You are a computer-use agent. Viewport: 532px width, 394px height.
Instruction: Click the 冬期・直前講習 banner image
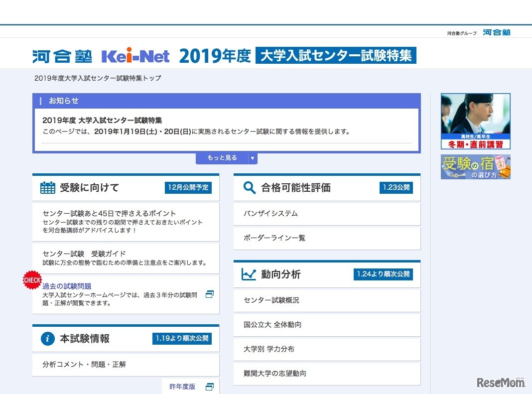[475, 121]
